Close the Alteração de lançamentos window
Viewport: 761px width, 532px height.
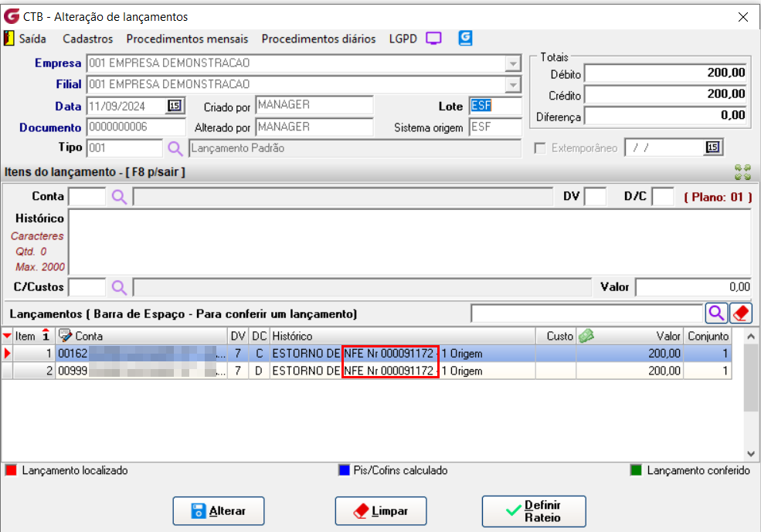[742, 17]
